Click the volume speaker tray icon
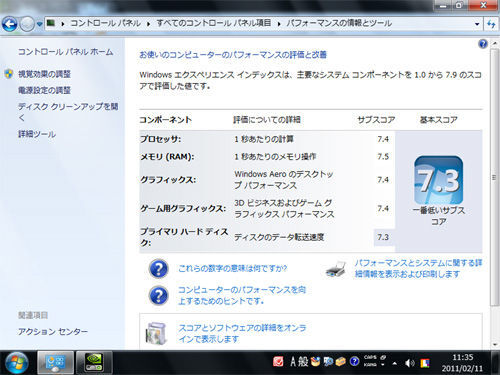 [410, 363]
